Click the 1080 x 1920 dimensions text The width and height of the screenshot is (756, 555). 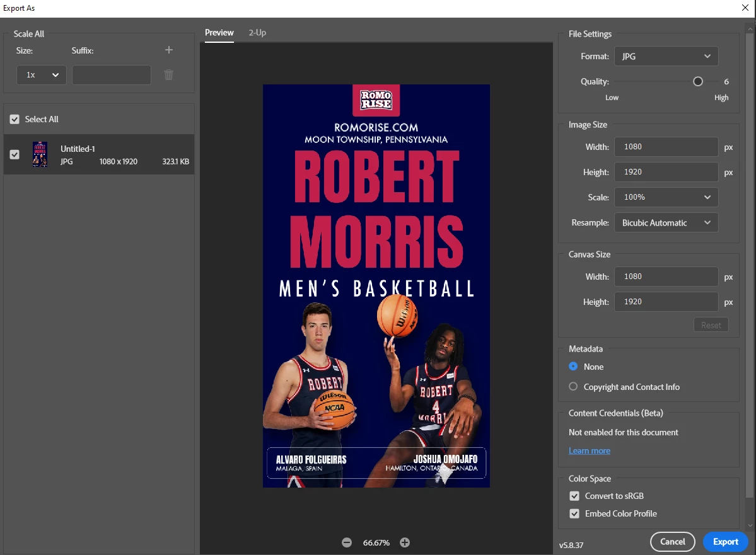click(x=119, y=161)
